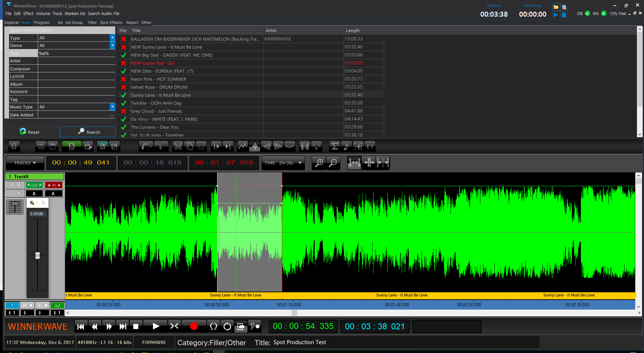
Task: Open the Genre dropdown
Action: (113, 45)
